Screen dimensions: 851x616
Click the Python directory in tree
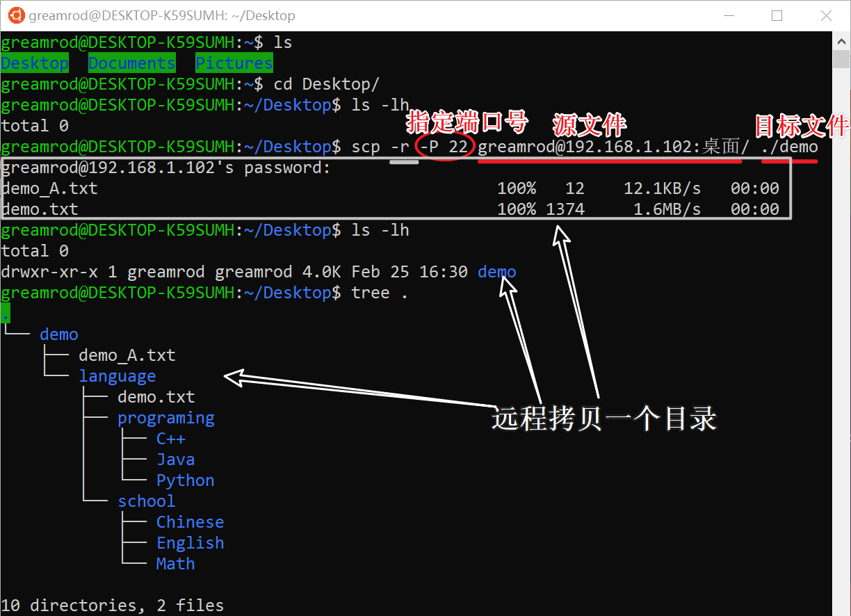pos(186,480)
